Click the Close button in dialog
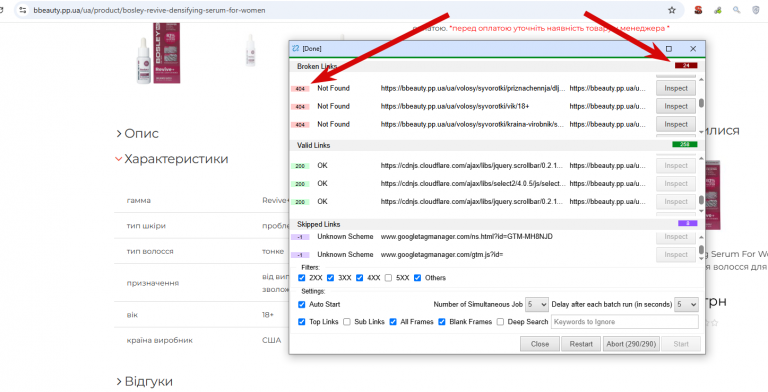The width and height of the screenshot is (768, 392). pyautogui.click(x=540, y=344)
